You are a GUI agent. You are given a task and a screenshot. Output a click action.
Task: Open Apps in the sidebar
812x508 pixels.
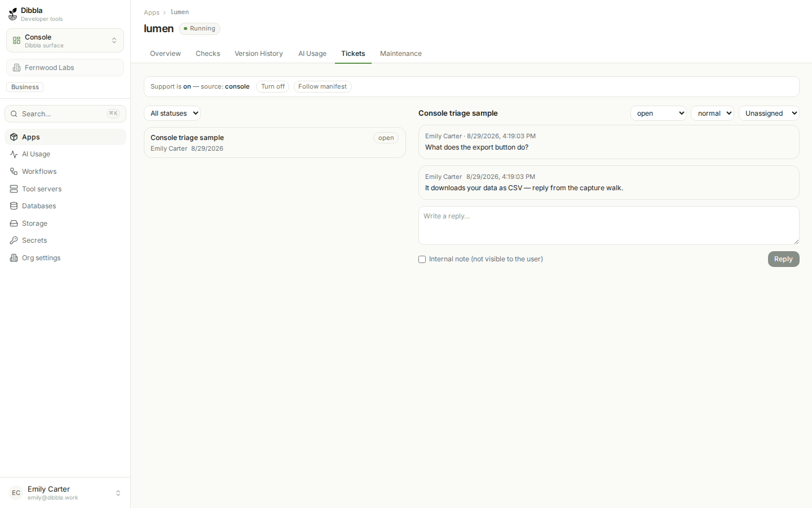(65, 137)
